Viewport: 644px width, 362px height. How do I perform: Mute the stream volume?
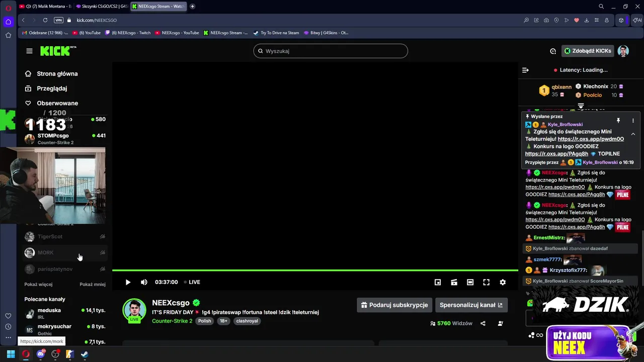pyautogui.click(x=144, y=283)
